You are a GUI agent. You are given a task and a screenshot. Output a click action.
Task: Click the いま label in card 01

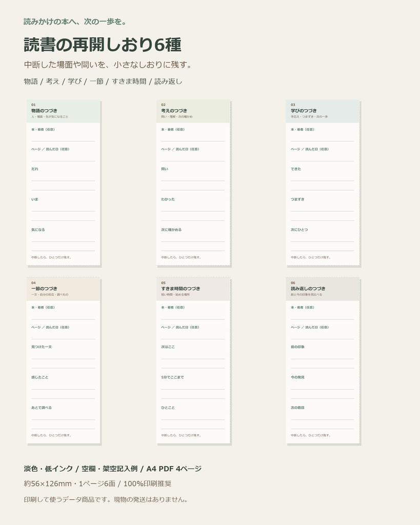pyautogui.click(x=35, y=199)
